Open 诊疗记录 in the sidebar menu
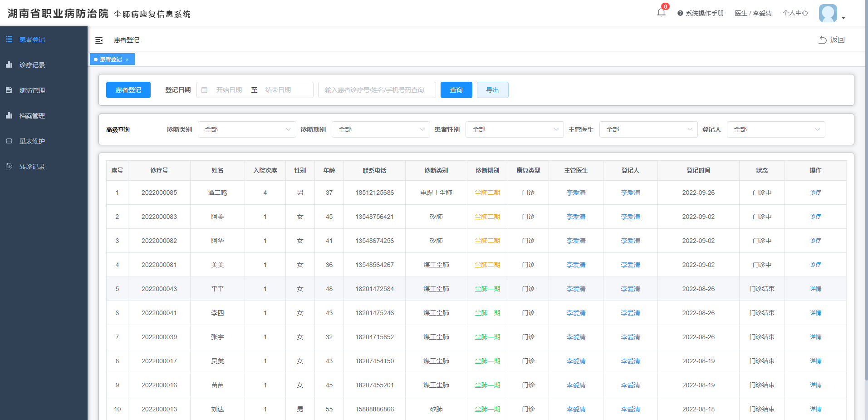Viewport: 868px width, 420px height. coord(44,65)
